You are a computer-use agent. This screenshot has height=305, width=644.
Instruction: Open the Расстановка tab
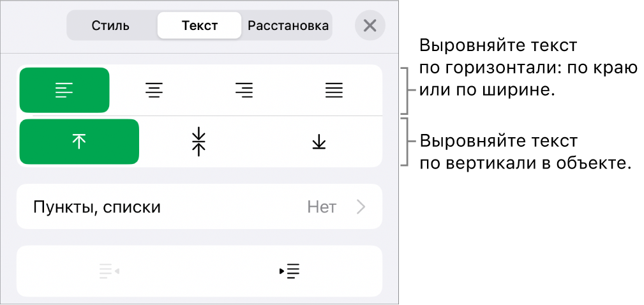[x=288, y=26]
